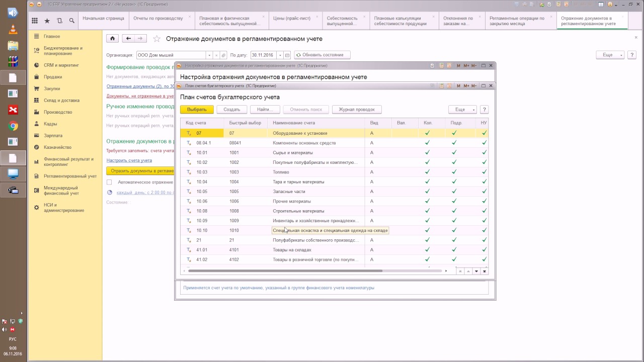Click M memory button in Plan счетов title bar

point(458,86)
